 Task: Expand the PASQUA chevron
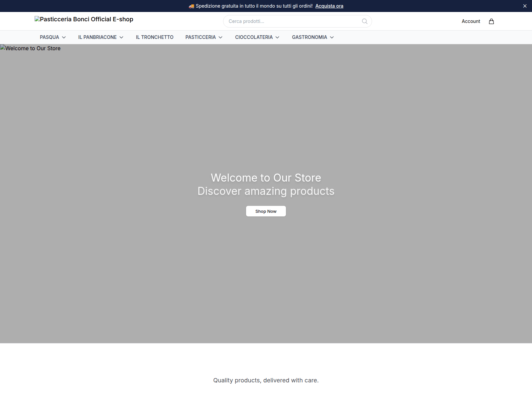coord(64,37)
